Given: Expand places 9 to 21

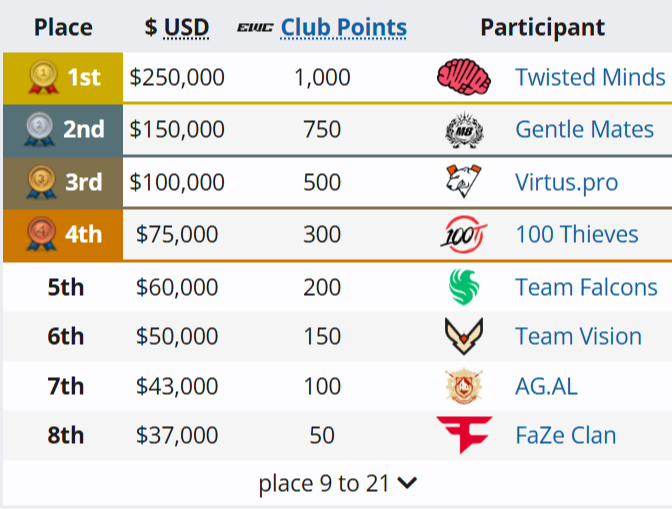Looking at the screenshot, I should (337, 484).
